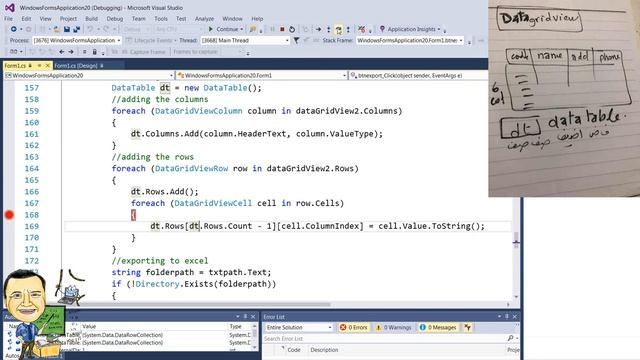This screenshot has width=640, height=360.
Task: Click the left arrow in the third toolbar row
Action: pyautogui.click(x=62, y=52)
